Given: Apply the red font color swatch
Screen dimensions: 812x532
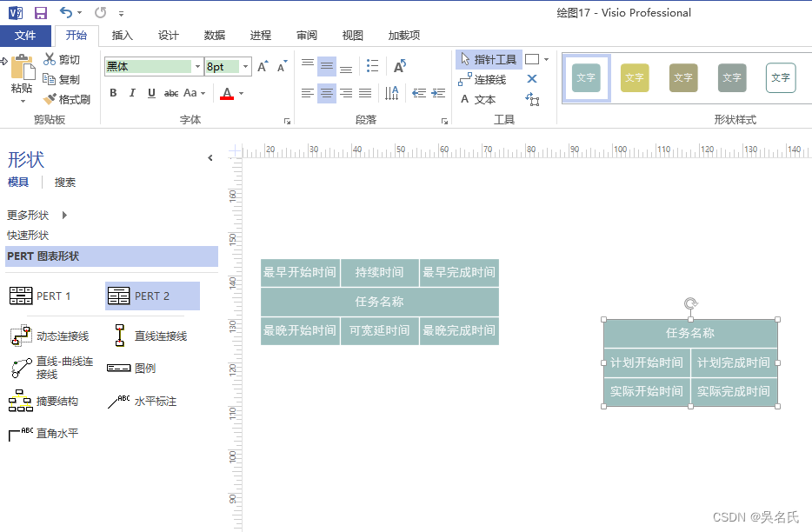Looking at the screenshot, I should 227,93.
